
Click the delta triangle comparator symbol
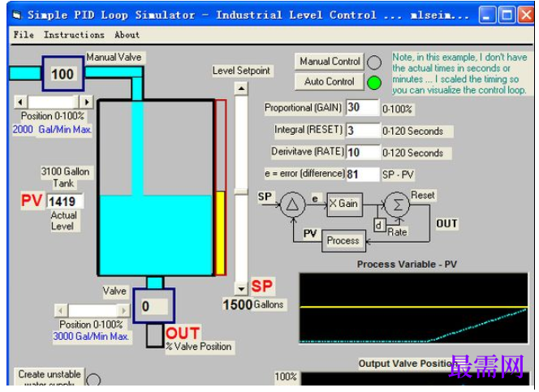[292, 205]
